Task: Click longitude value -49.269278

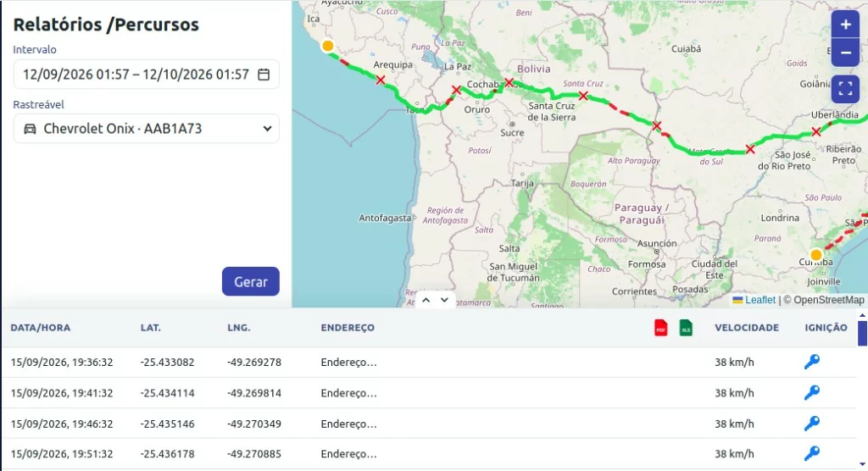Action: tap(254, 363)
